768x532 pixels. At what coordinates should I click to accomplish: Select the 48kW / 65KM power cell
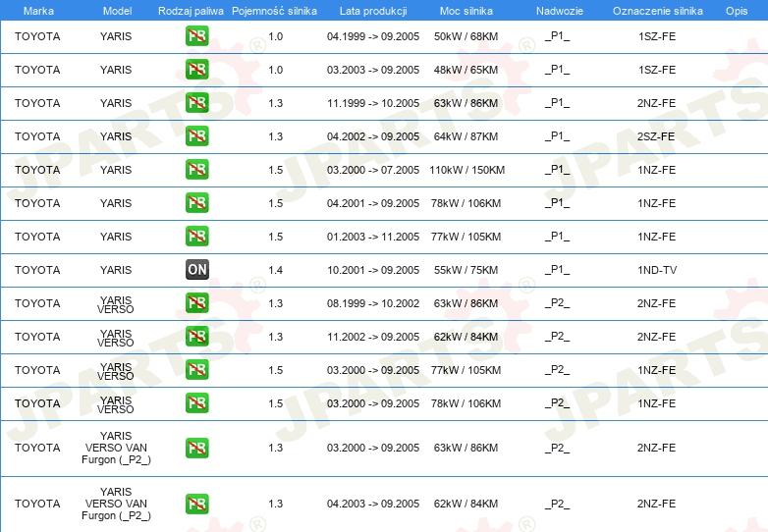[x=466, y=70]
